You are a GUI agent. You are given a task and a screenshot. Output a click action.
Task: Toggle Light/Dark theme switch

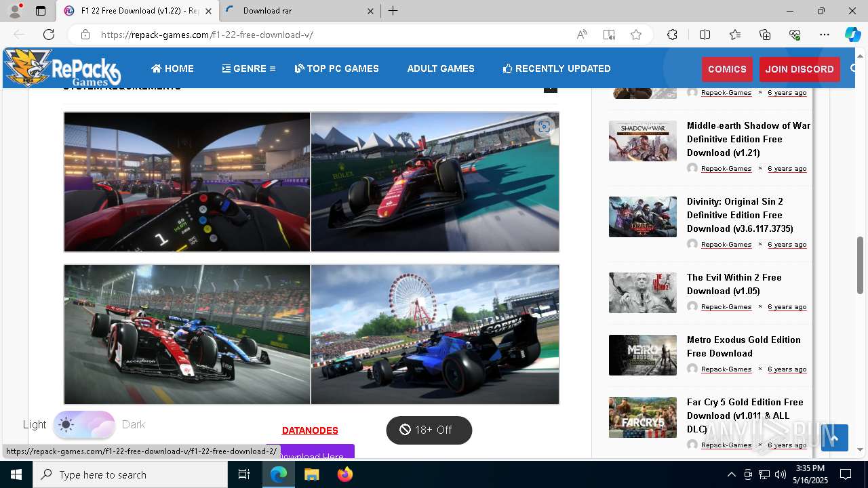(x=84, y=425)
